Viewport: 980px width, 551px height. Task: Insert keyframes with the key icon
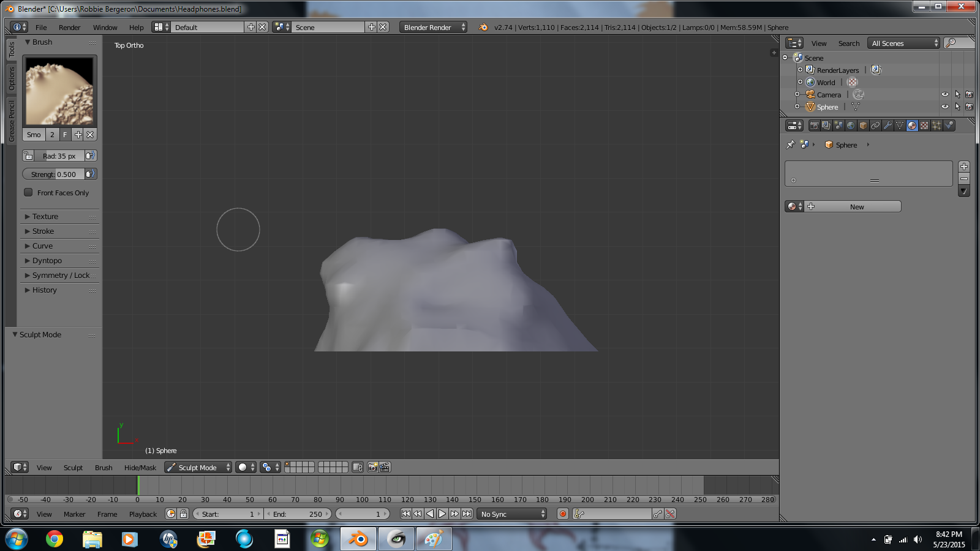click(658, 514)
